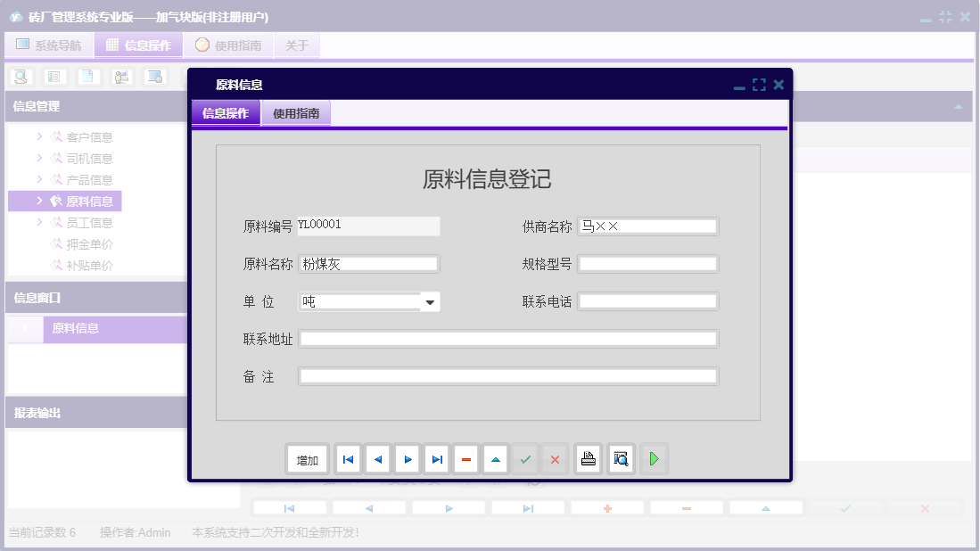Jump to the first record icon
Screen dimensions: 980x551
click(348, 458)
